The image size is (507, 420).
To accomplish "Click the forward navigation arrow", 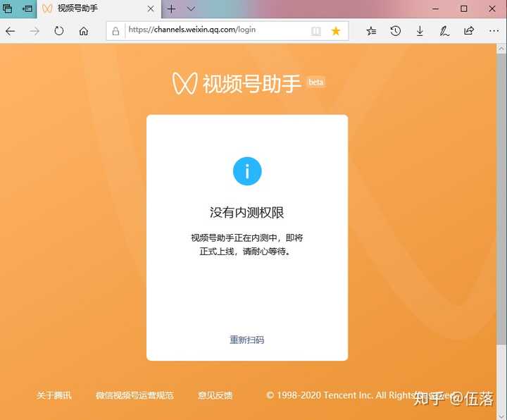I will coord(35,31).
